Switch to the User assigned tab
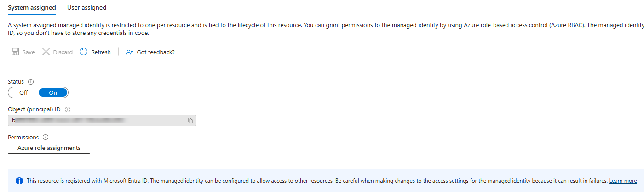Image resolution: width=644 pixels, height=195 pixels. (86, 7)
